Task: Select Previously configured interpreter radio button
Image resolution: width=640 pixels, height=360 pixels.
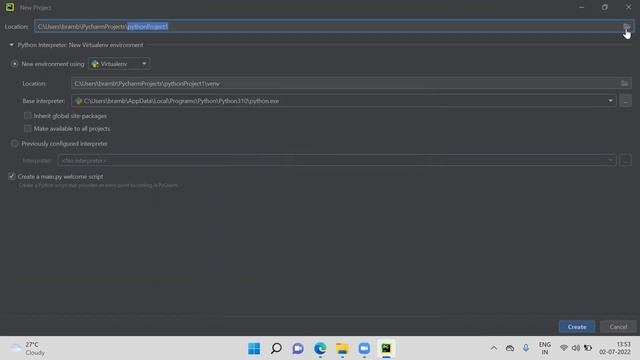Action: click(x=15, y=144)
